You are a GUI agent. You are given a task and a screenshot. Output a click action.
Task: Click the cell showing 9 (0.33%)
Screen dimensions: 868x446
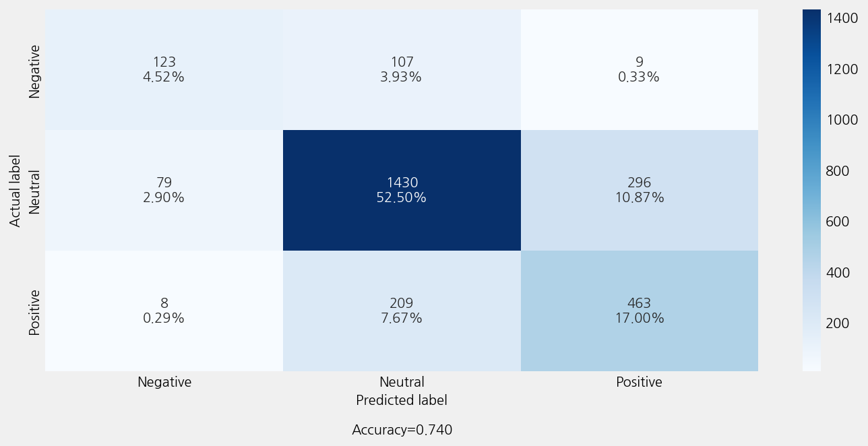639,69
